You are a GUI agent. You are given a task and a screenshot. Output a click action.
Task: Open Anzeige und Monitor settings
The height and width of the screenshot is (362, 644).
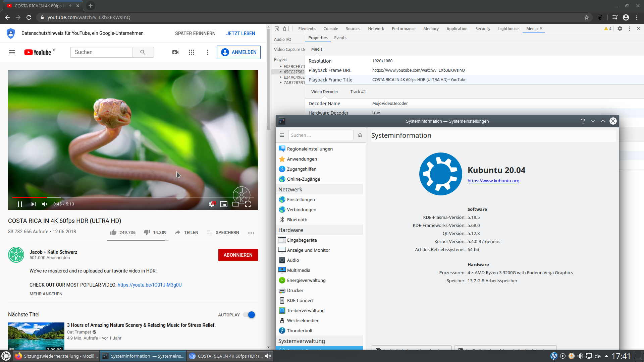click(319, 250)
